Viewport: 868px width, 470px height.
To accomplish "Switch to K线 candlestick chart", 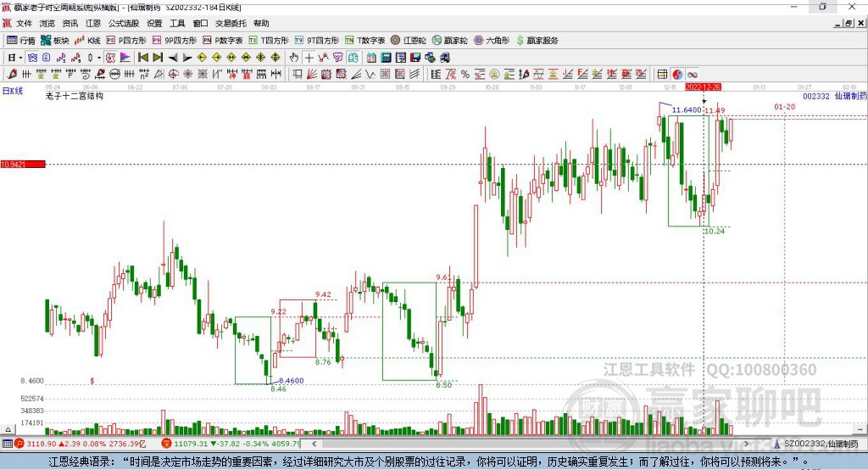I will pyautogui.click(x=88, y=40).
